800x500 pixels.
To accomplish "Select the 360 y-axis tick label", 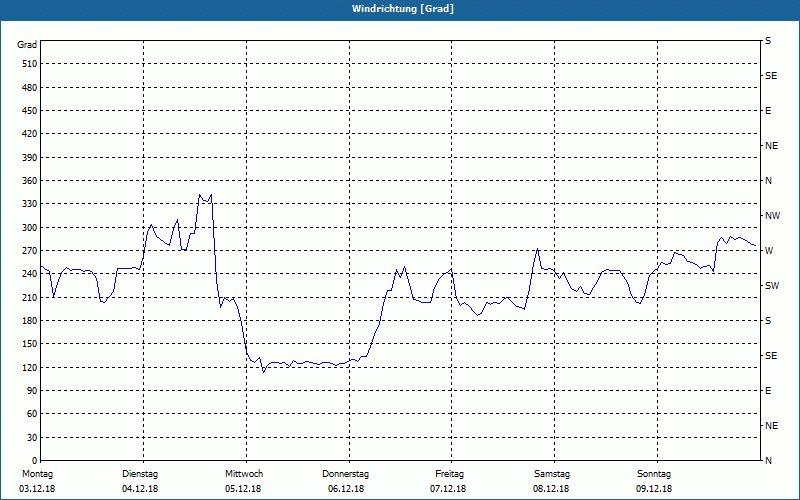I will pyautogui.click(x=30, y=181).
